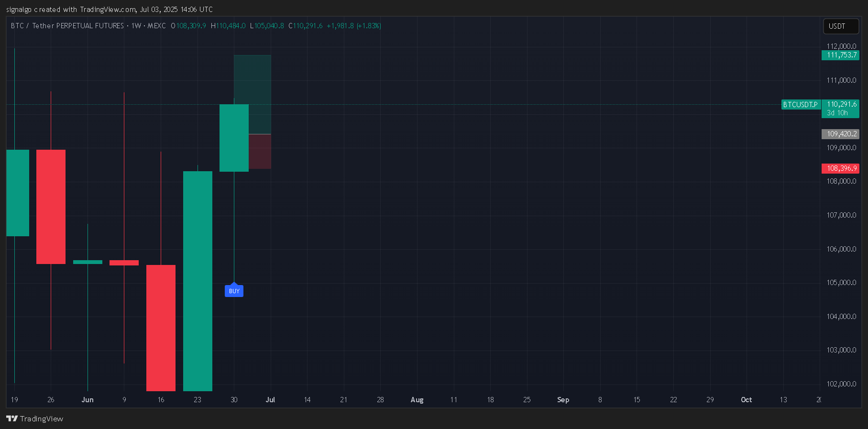Click the Oct label on the time axis
This screenshot has height=429, width=868.
click(x=747, y=400)
